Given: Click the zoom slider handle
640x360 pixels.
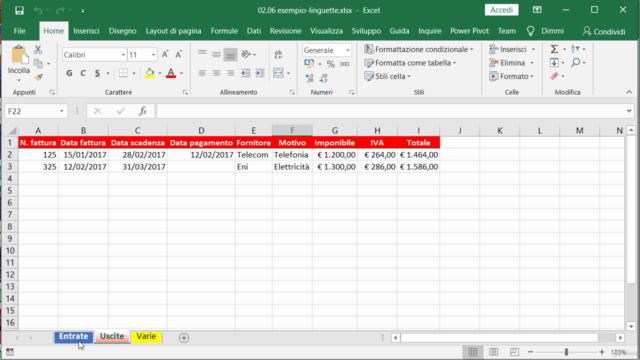Looking at the screenshot, I should click(x=566, y=352).
